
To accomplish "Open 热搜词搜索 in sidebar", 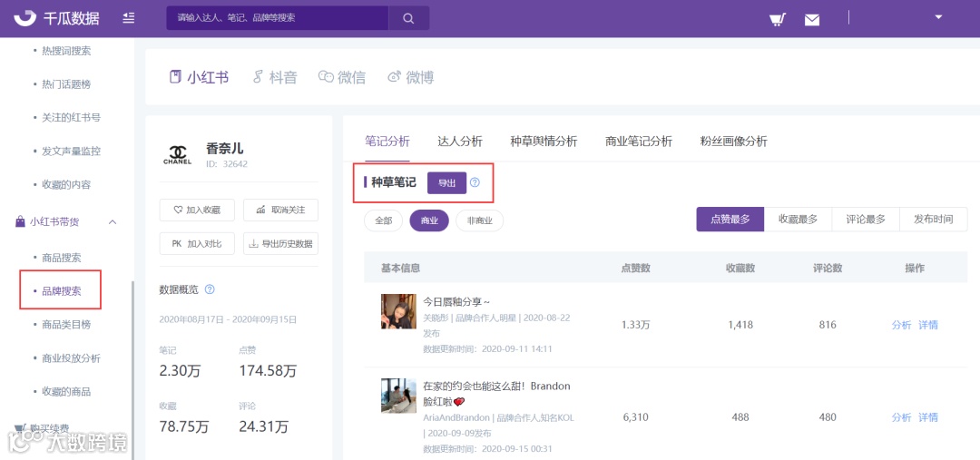I will [66, 51].
